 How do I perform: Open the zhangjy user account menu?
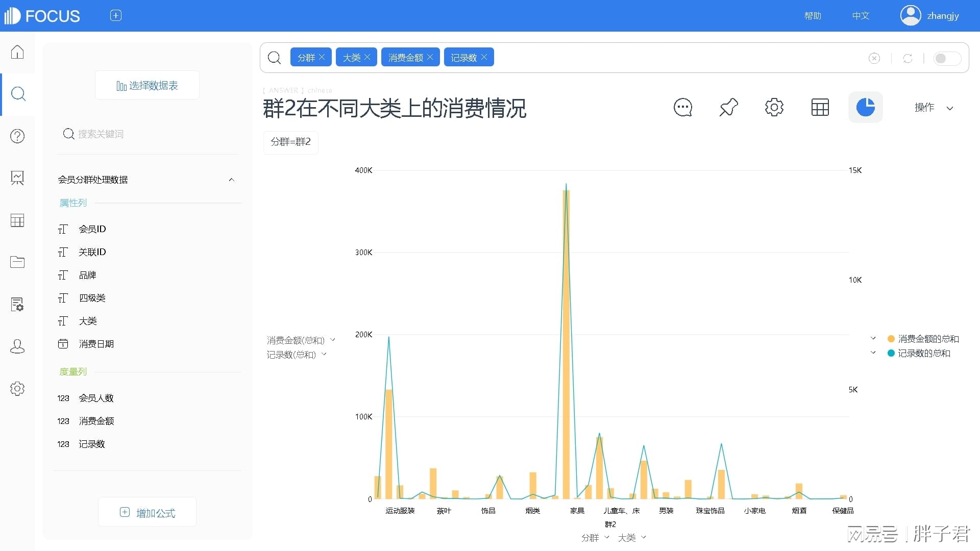click(x=930, y=16)
